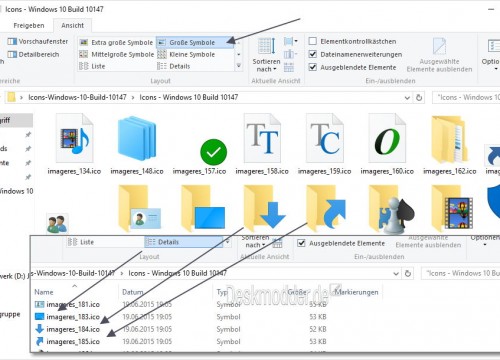Click the two-users icon in the second row
The width and height of the screenshot is (500, 360).
[x=57, y=223]
